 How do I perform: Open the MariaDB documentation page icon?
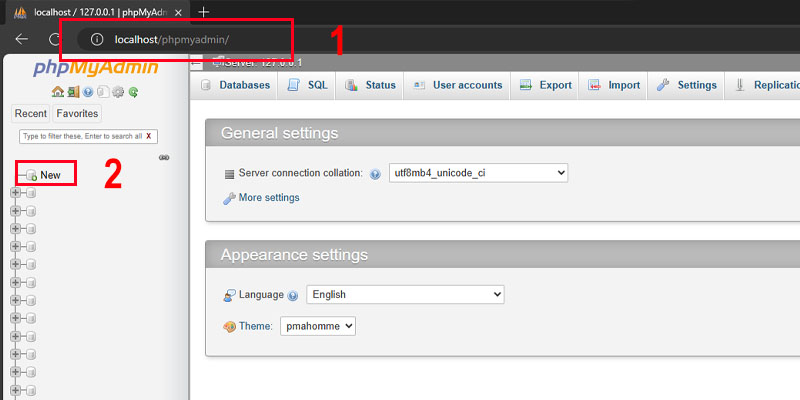click(x=103, y=92)
